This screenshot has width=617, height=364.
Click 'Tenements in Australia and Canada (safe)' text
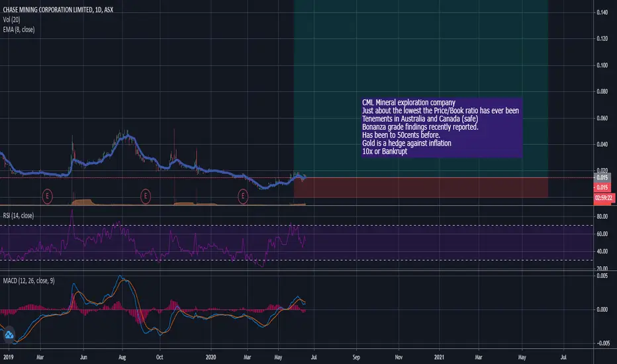[420, 119]
